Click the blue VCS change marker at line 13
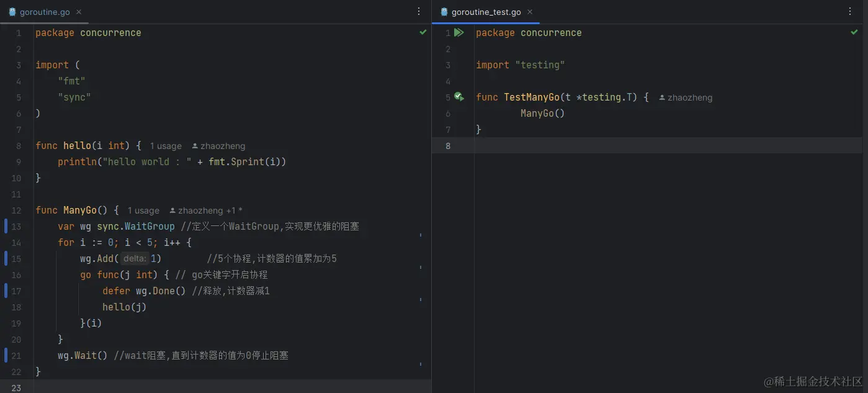Viewport: 868px width, 393px height. [x=6, y=226]
